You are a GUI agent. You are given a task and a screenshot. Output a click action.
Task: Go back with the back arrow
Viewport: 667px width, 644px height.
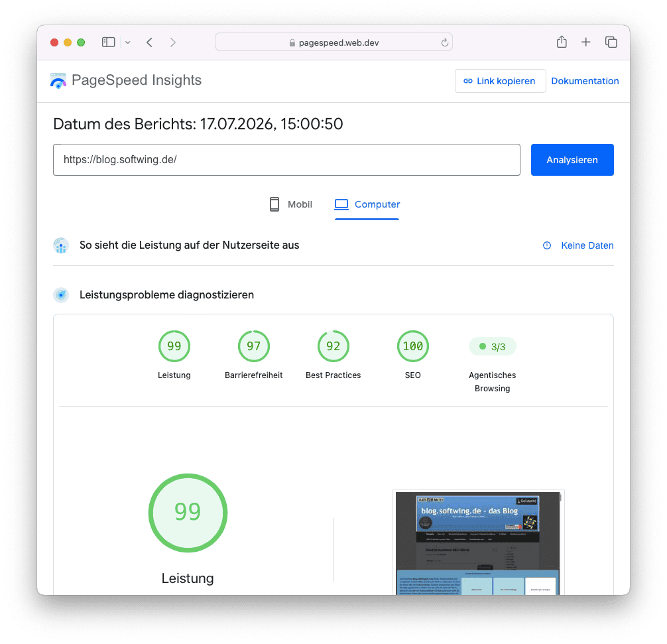[x=149, y=42]
